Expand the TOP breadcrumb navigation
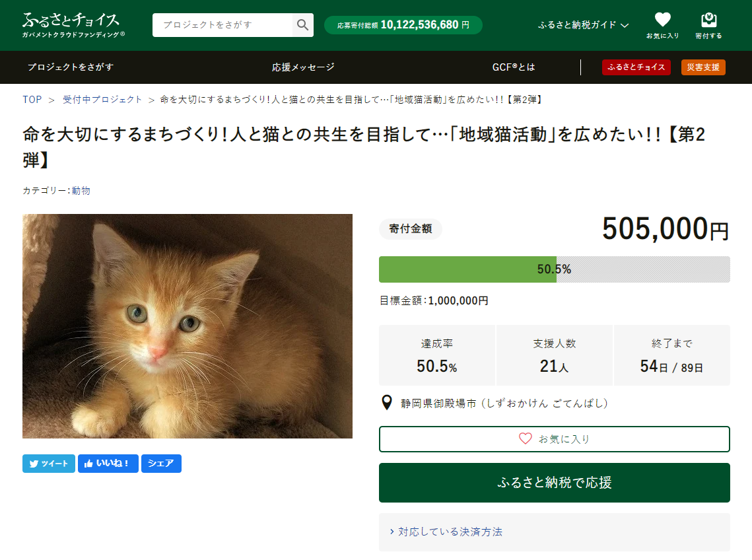This screenshot has width=752, height=560. 32,99
